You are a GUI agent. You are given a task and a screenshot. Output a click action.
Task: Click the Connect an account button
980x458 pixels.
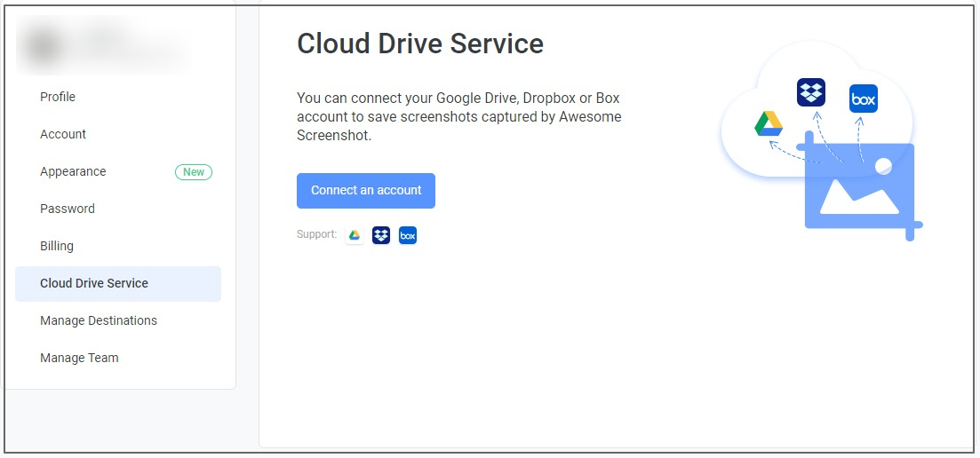pyautogui.click(x=366, y=191)
